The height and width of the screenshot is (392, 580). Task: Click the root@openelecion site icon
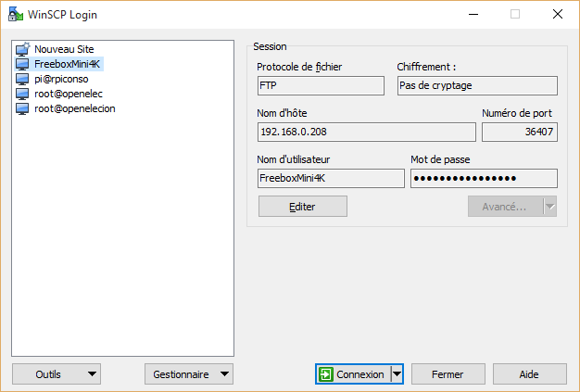click(x=23, y=108)
